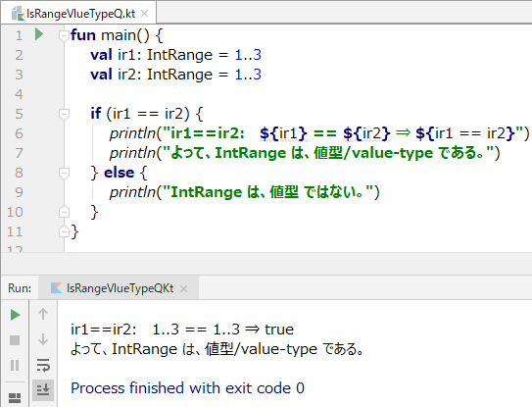This screenshot has width=532, height=407.
Task: Toggle scroll to end of output
Action: click(43, 389)
